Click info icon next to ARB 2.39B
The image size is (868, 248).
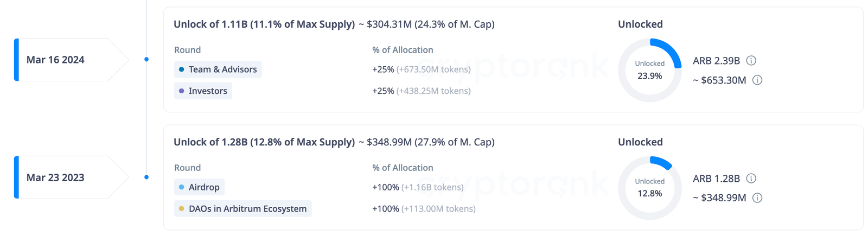(x=751, y=61)
